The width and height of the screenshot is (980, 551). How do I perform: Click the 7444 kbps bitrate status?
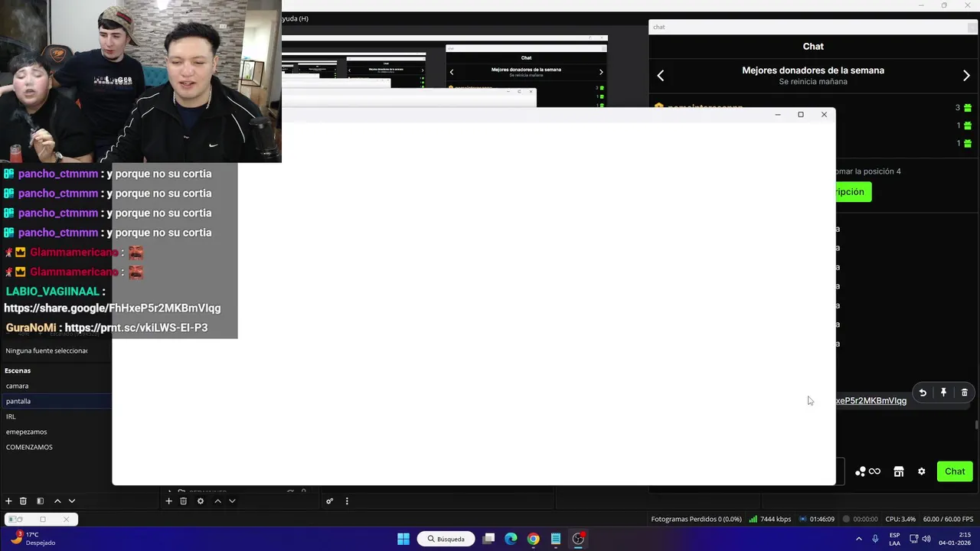770,519
